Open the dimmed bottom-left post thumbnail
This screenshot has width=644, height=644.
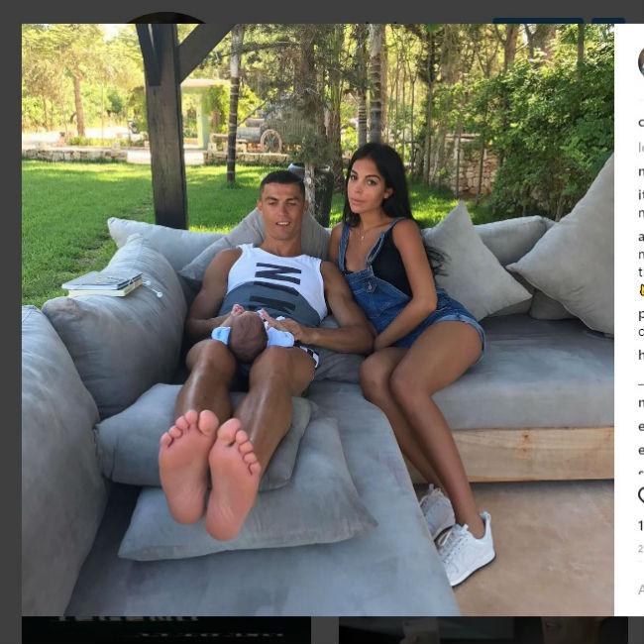166,630
